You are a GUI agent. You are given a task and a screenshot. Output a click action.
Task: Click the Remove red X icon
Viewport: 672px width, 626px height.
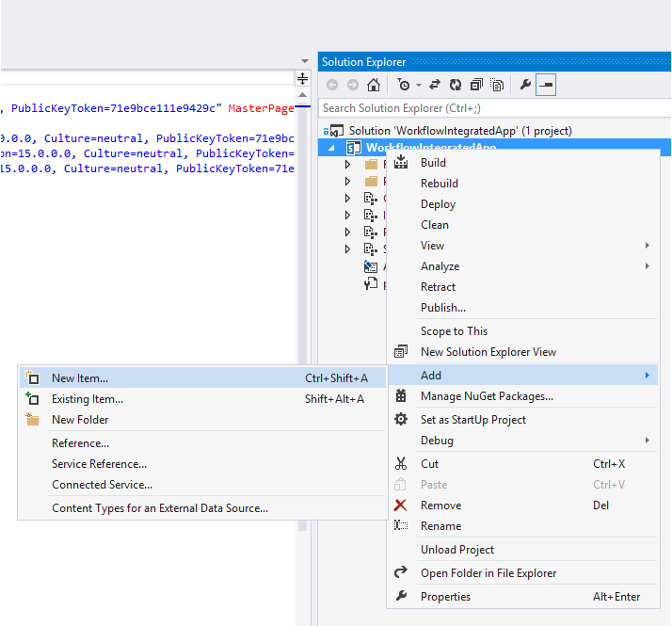click(x=401, y=506)
